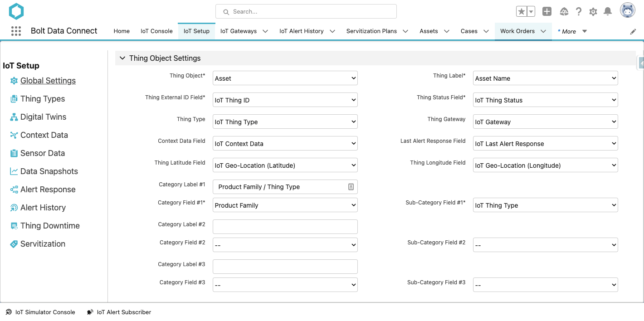Click the pencil icon to edit navigation
Viewport: 644px width, 321px height.
pos(633,31)
